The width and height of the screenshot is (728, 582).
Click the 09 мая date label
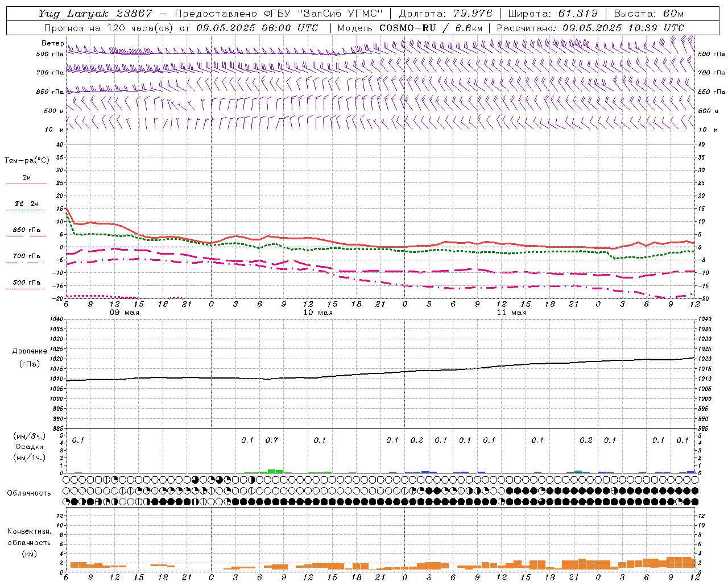[x=125, y=313]
